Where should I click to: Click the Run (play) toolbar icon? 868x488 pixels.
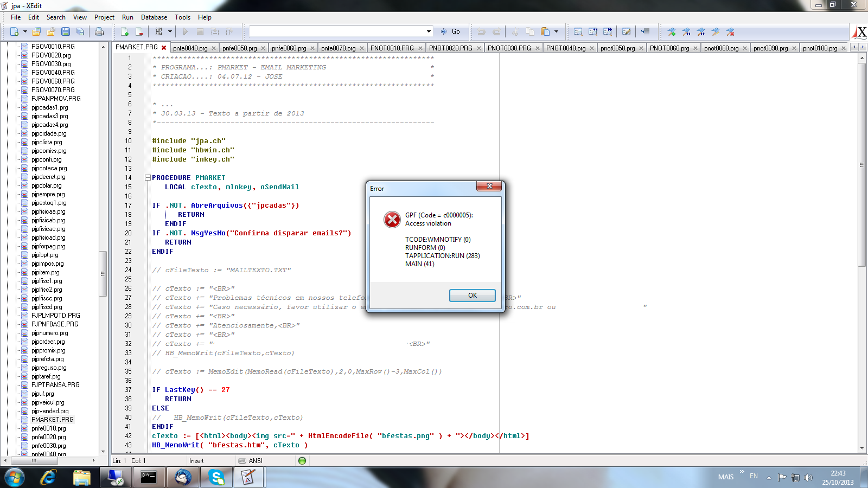[x=186, y=32]
